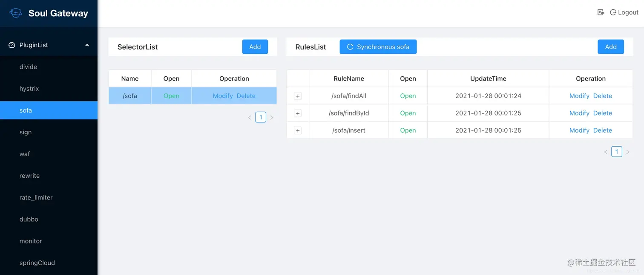The width and height of the screenshot is (644, 275).
Task: Click the PluginList dashboard icon
Action: pos(12,45)
